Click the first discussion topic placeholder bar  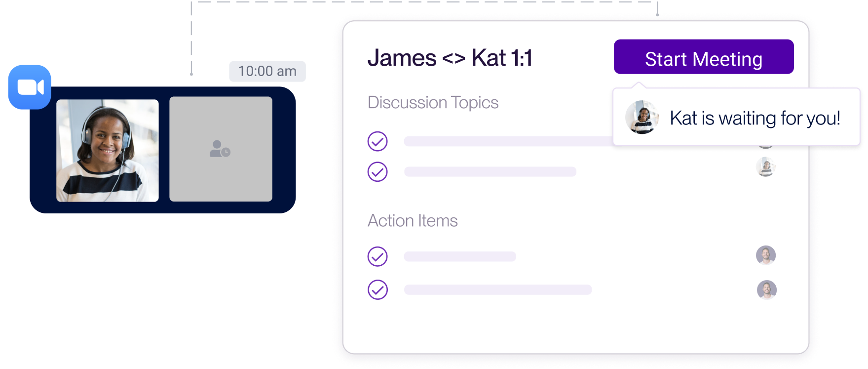[508, 141]
